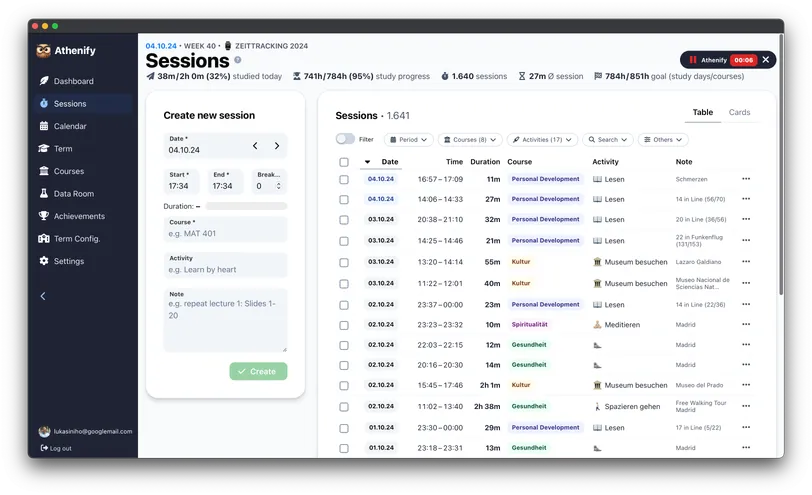
Task: Check the select-all sessions checkbox
Action: (344, 162)
